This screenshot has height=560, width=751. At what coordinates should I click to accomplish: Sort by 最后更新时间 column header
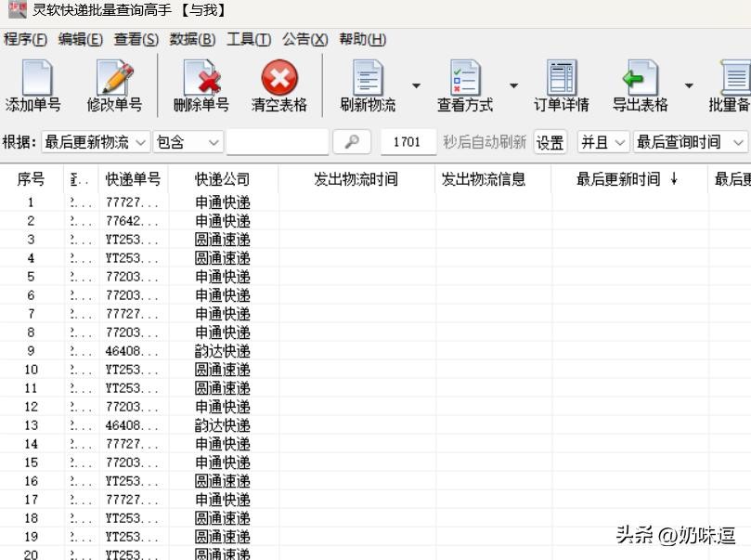point(627,179)
